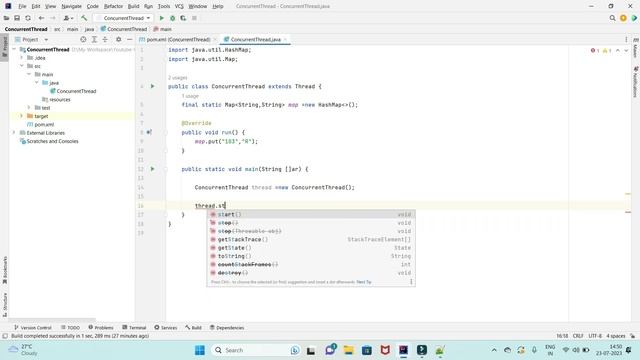Click the run gutter icon beside main method

click(152, 169)
